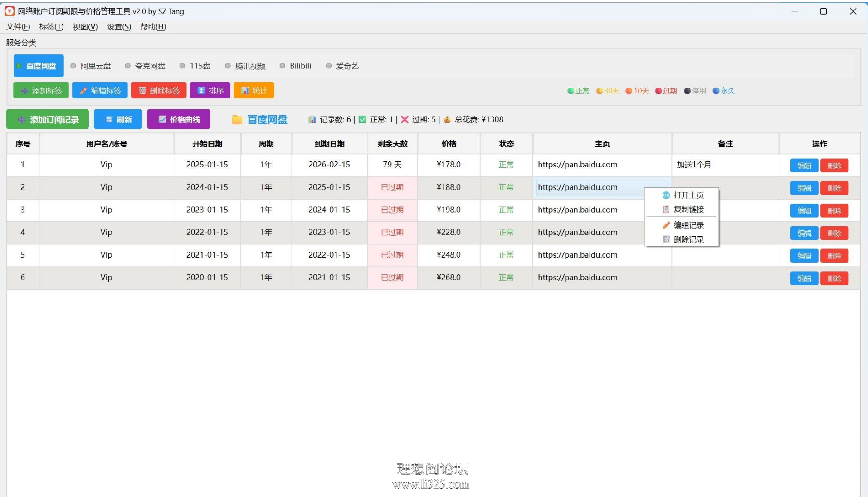This screenshot has width=868, height=497.
Task: Click homepage link in the ¥178.0 row
Action: coord(578,165)
